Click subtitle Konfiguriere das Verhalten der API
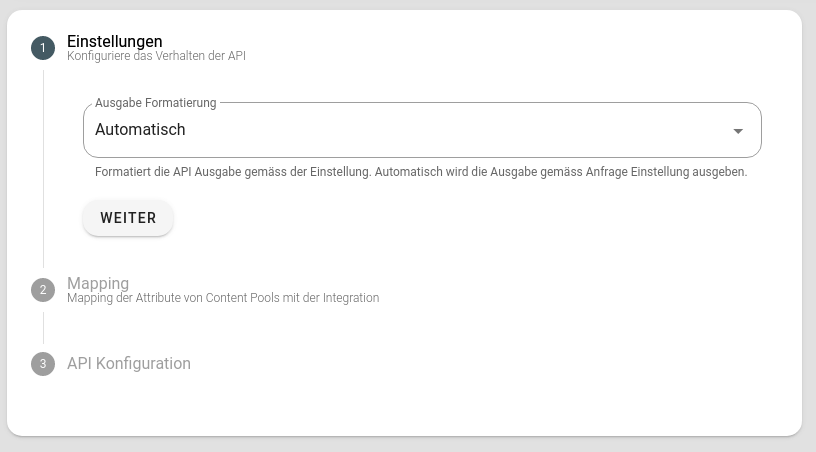The width and height of the screenshot is (816, 452). [156, 57]
